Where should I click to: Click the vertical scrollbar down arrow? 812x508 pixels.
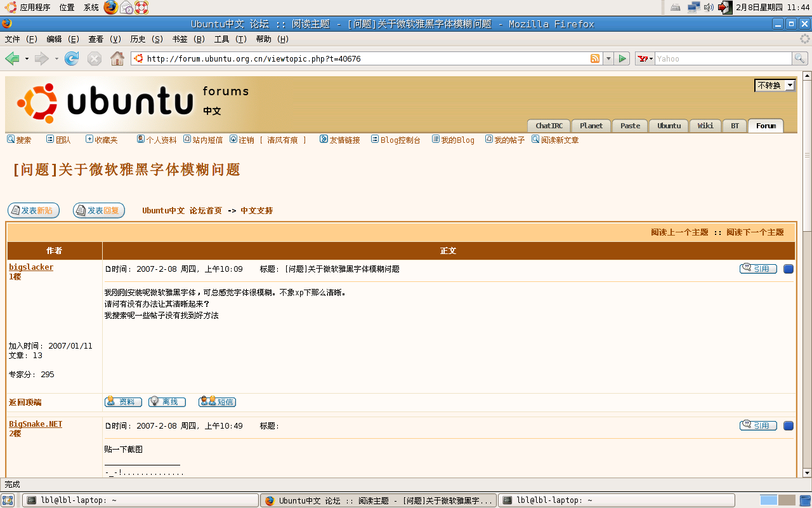coord(807,473)
